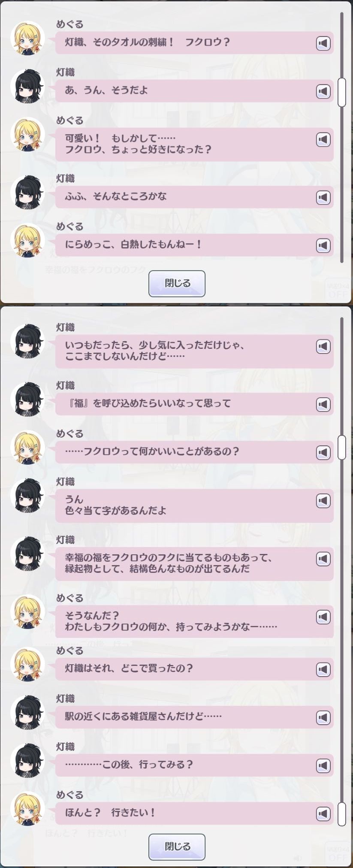Viewport: 353px width, 868px height.
Task: Play voice for 灯織、そのタオルの刺繍！ line
Action: coord(323,43)
